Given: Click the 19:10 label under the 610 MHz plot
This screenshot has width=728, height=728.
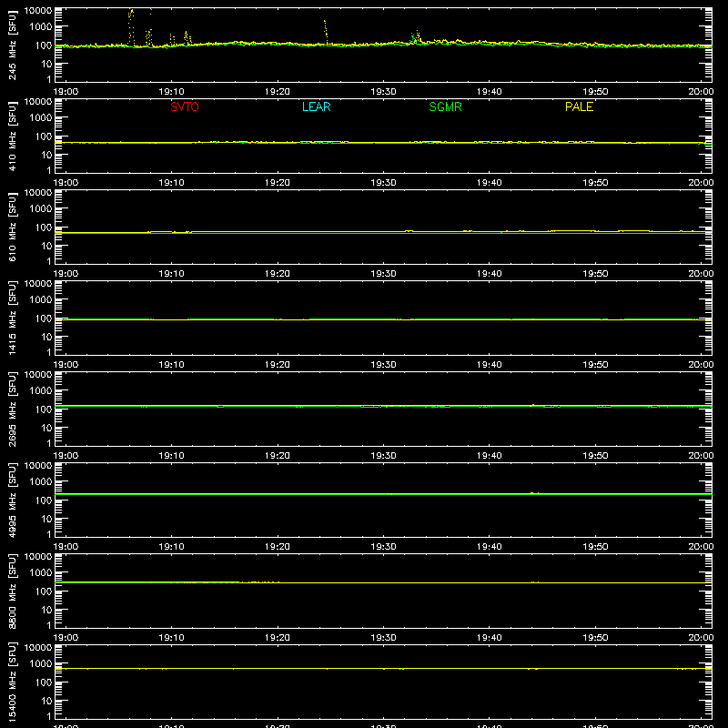Looking at the screenshot, I should (x=171, y=274).
